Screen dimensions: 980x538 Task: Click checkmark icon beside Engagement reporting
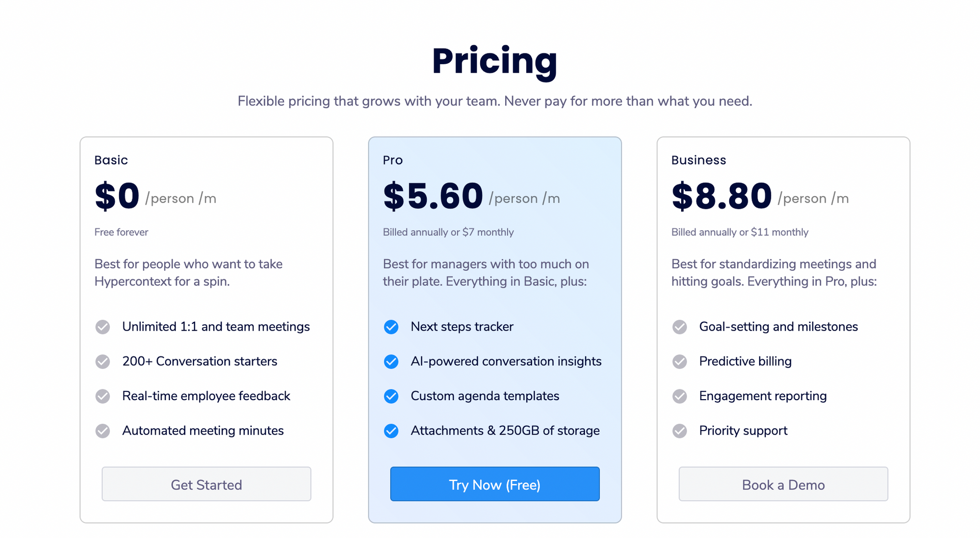coord(680,396)
